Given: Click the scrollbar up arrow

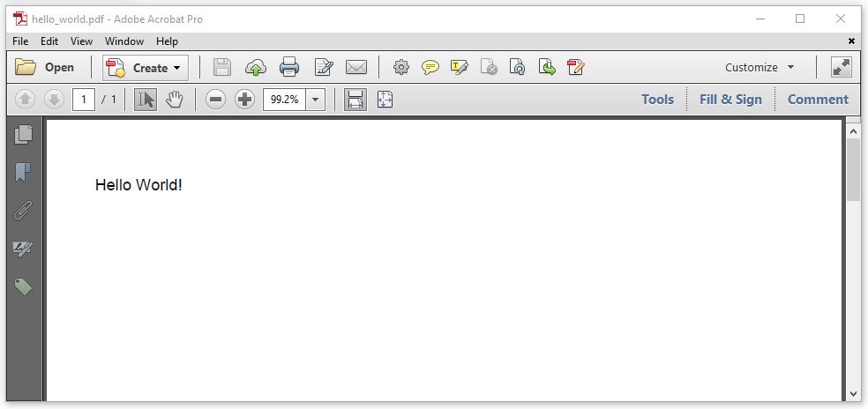Looking at the screenshot, I should (853, 131).
